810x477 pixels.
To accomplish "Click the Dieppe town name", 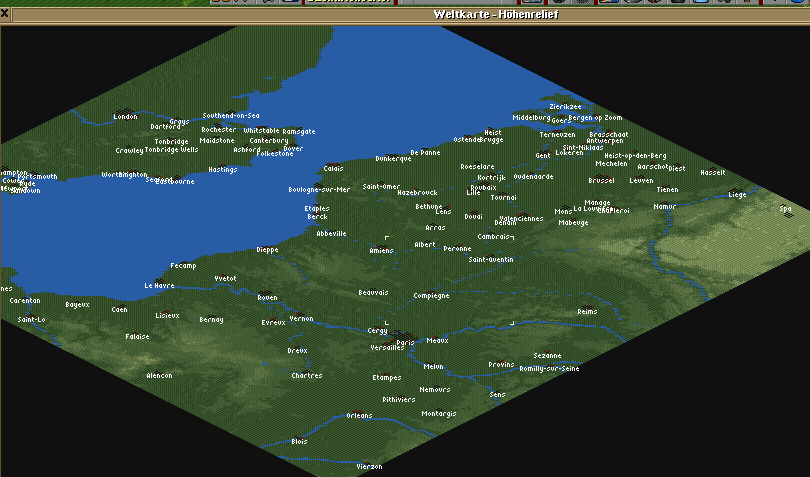I will point(267,250).
